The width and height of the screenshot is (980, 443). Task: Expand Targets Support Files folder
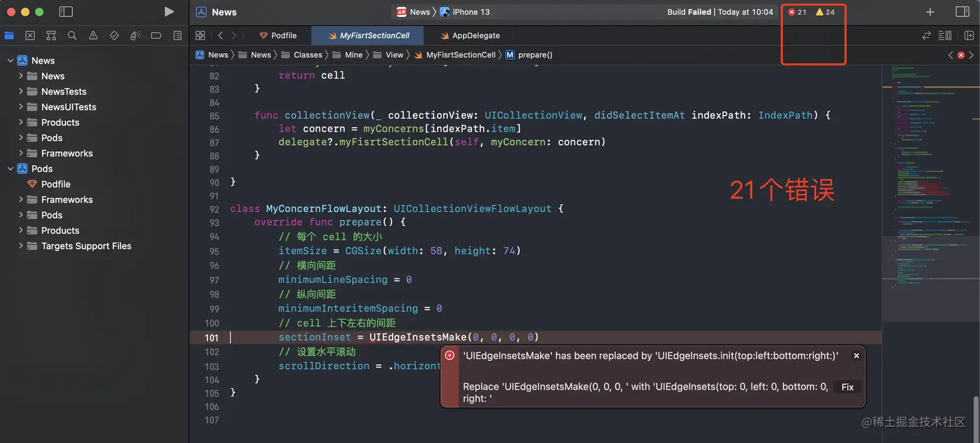tap(21, 246)
